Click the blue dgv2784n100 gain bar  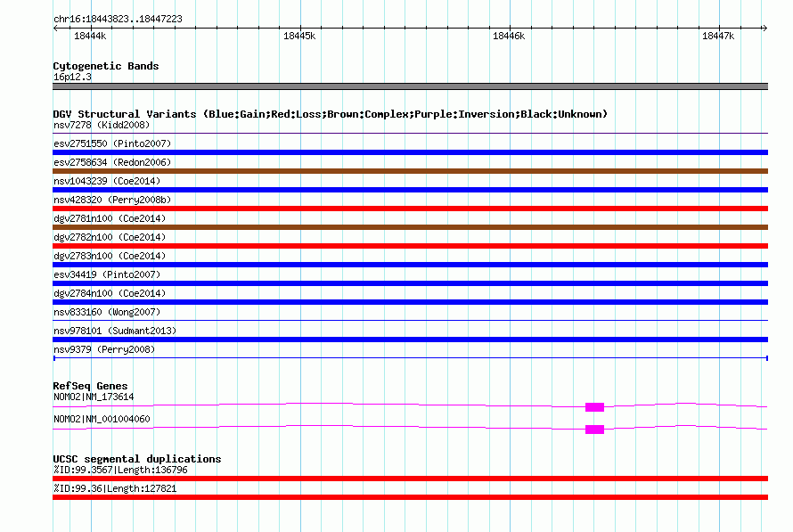[410, 302]
